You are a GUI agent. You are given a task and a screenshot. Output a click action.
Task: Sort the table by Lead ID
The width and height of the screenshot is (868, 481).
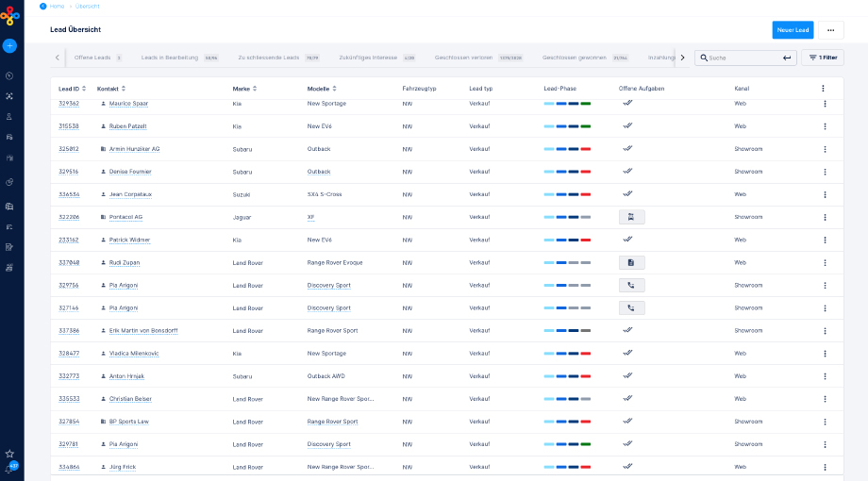pyautogui.click(x=72, y=89)
